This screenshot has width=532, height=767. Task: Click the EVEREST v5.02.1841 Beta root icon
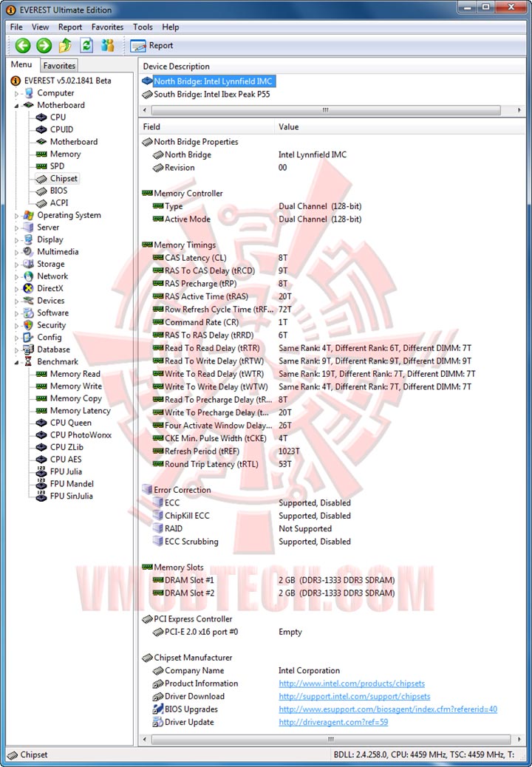point(16,81)
